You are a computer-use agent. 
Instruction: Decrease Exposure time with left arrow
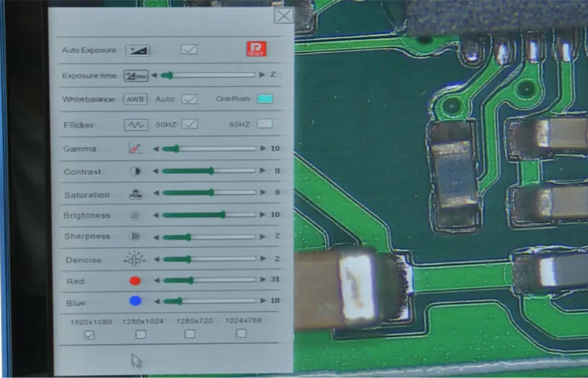point(154,75)
